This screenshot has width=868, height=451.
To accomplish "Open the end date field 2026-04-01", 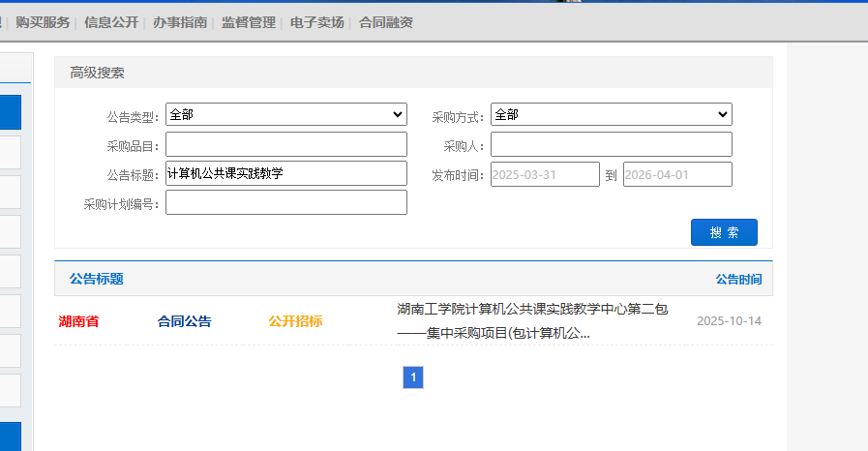I will (676, 174).
